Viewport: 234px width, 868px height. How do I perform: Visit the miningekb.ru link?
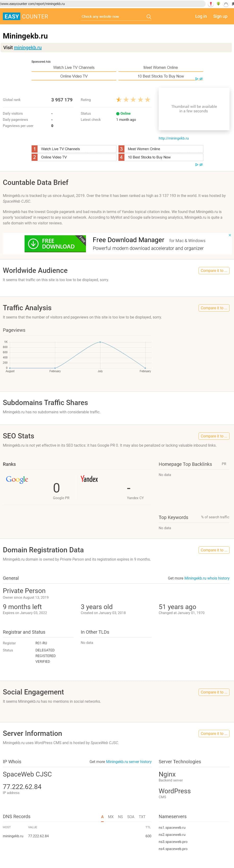[x=28, y=48]
